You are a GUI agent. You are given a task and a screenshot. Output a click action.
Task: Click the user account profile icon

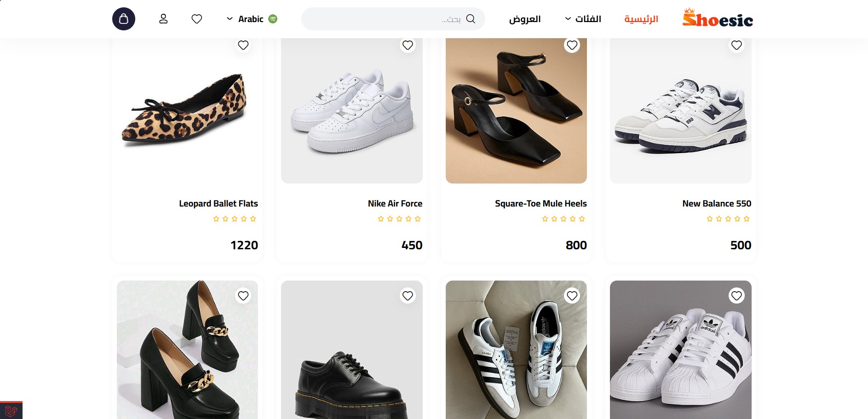click(163, 19)
